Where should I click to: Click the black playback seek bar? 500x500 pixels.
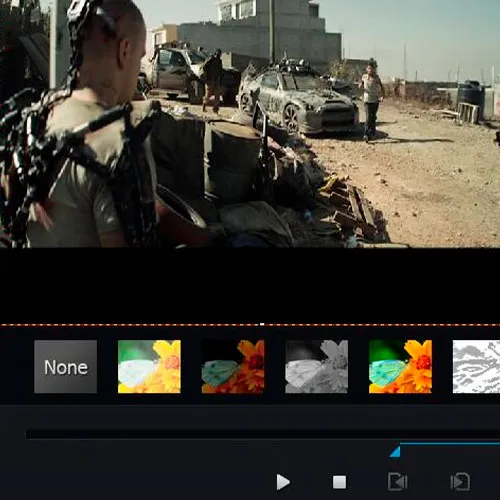click(263, 434)
